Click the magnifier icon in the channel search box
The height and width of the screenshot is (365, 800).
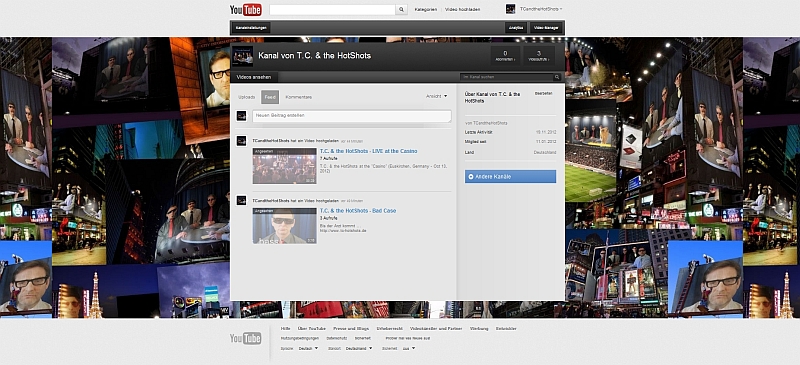[x=557, y=77]
